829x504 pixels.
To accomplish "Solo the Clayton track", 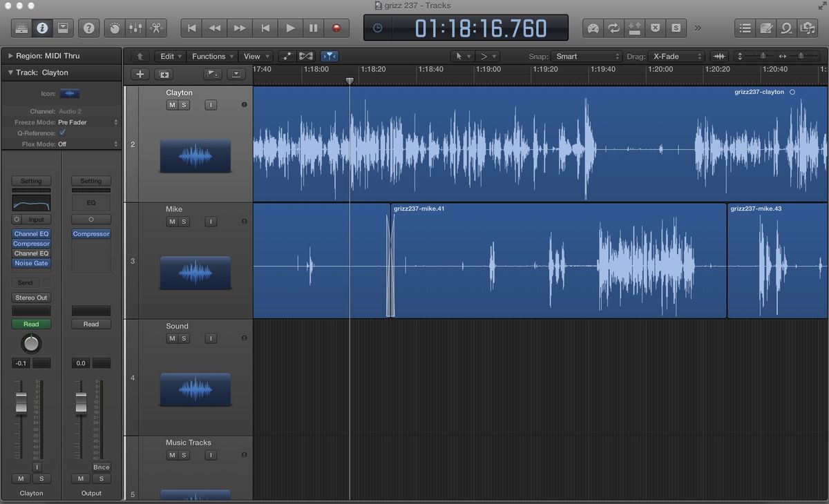I will coord(183,104).
